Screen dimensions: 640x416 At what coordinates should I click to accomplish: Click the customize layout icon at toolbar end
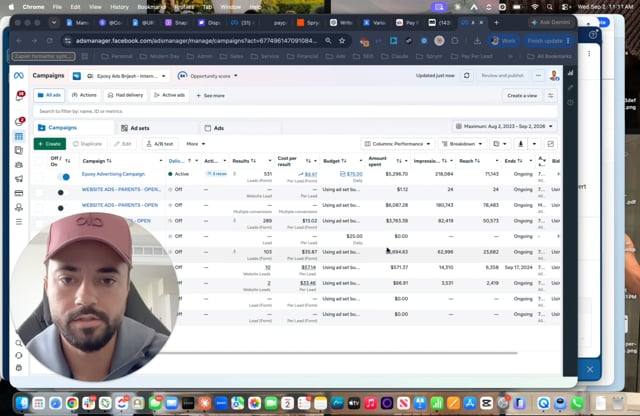coord(551,144)
